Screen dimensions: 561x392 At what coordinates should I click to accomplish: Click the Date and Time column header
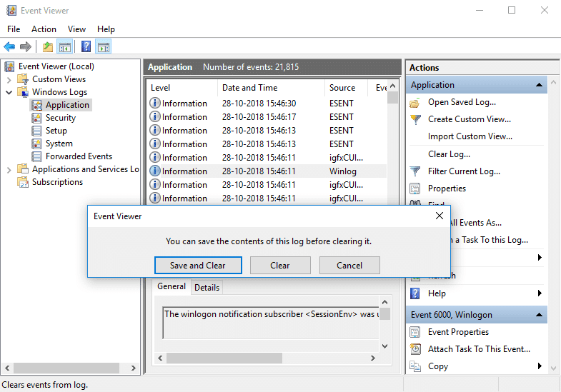tap(271, 88)
